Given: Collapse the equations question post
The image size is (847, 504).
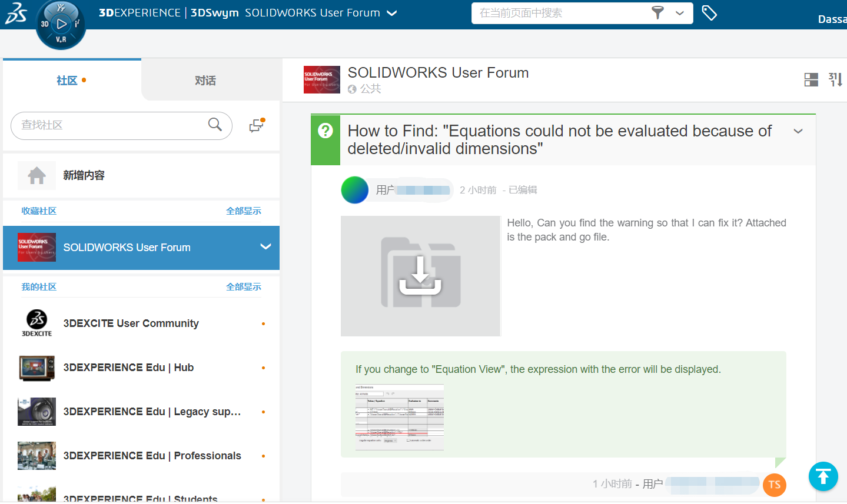Looking at the screenshot, I should click(x=798, y=131).
